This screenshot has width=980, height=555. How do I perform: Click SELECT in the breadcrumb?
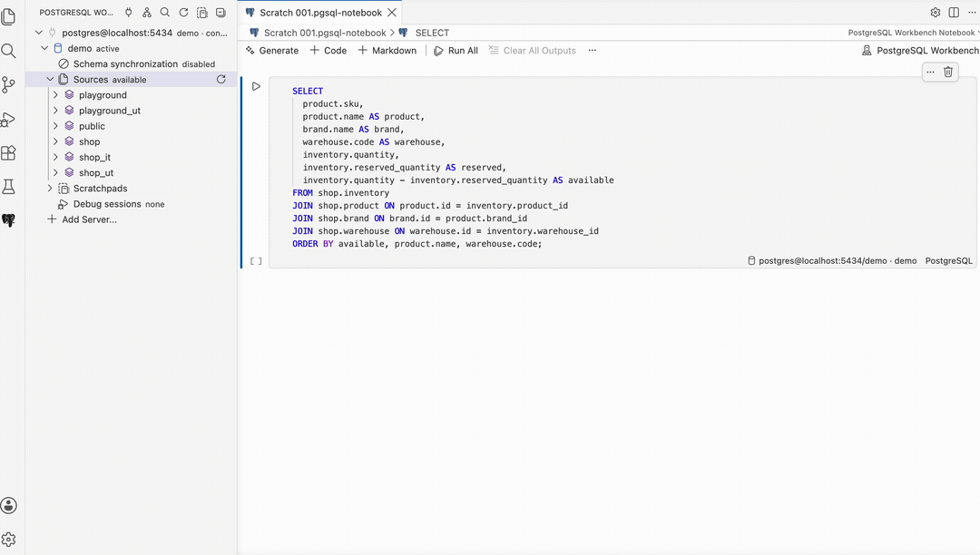(x=432, y=33)
